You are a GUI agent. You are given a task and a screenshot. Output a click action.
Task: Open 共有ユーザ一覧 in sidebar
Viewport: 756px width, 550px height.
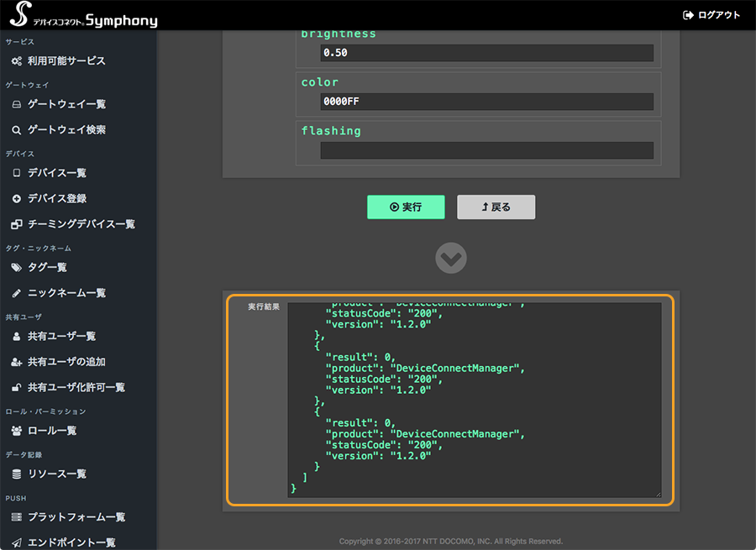click(61, 336)
